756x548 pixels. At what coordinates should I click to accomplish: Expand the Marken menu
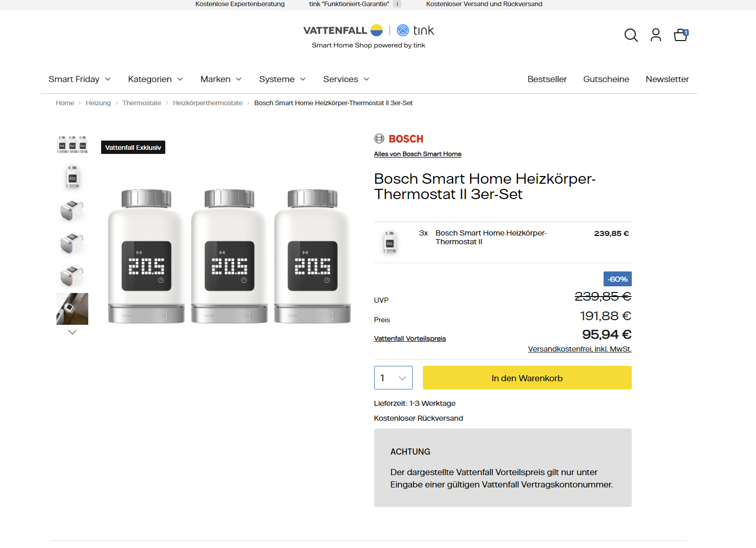point(221,79)
